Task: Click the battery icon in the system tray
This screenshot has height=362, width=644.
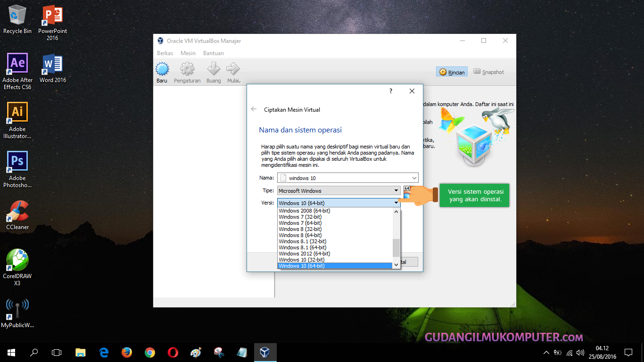Action: tap(558, 352)
